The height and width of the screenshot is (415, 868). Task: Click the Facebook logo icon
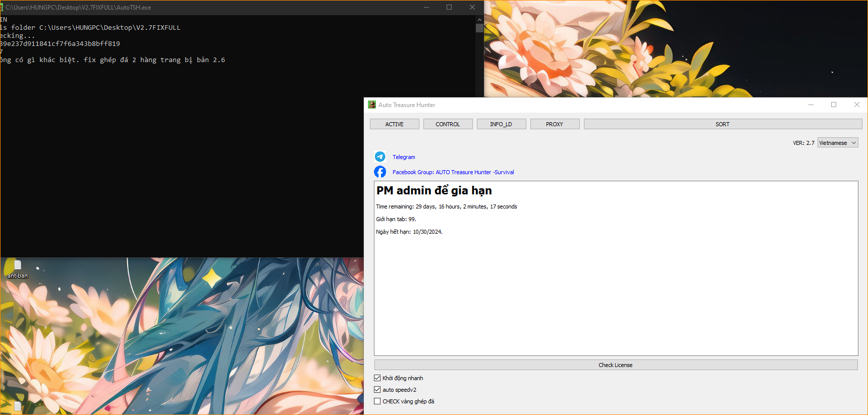coord(380,172)
